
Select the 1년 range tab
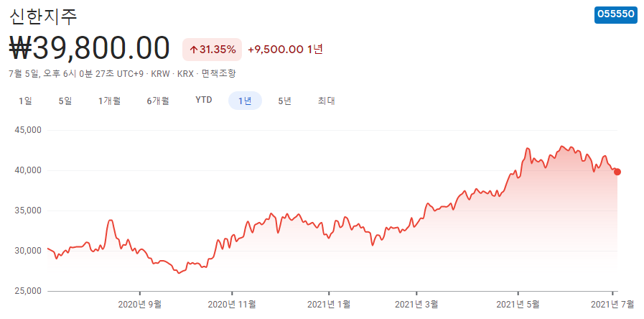(x=245, y=101)
